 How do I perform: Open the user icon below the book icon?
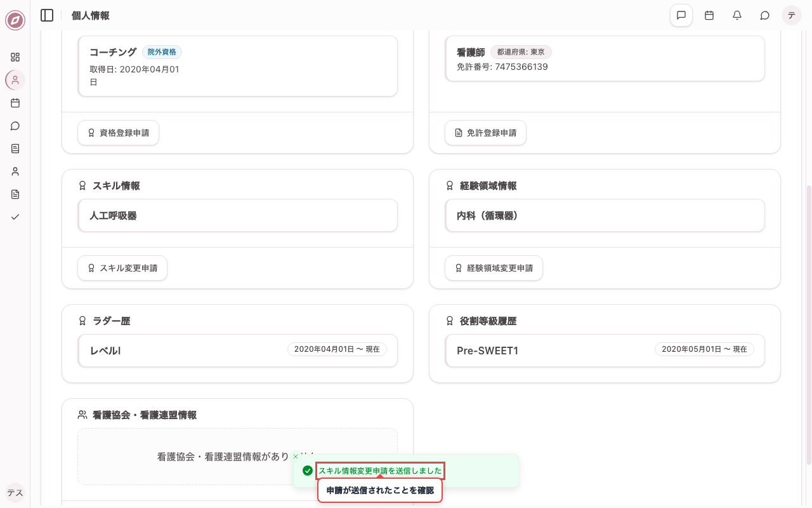coord(15,171)
